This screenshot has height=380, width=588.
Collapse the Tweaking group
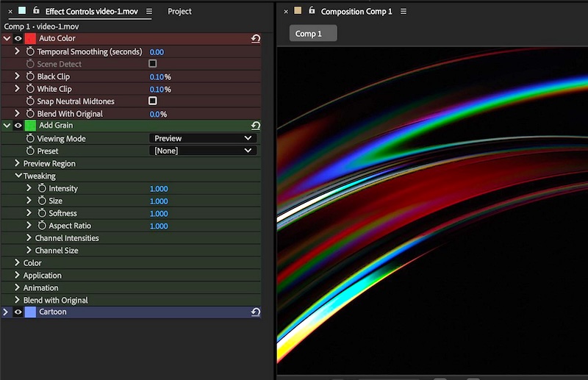[18, 176]
